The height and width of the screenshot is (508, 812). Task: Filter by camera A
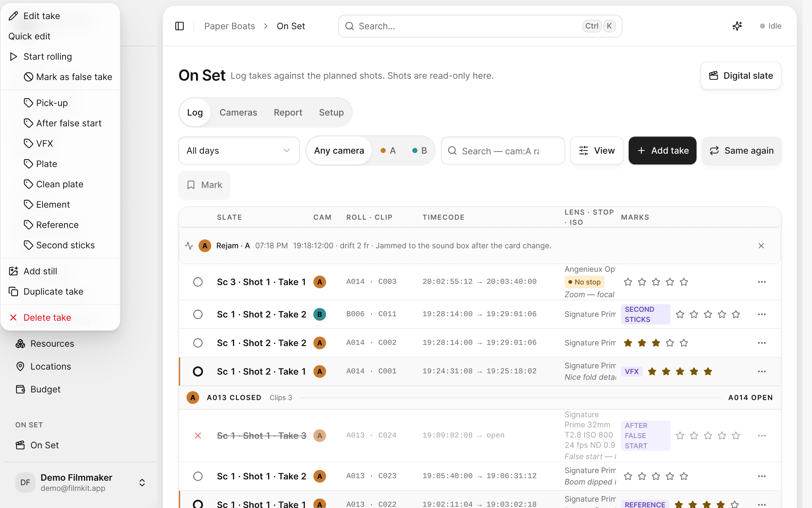coord(388,150)
